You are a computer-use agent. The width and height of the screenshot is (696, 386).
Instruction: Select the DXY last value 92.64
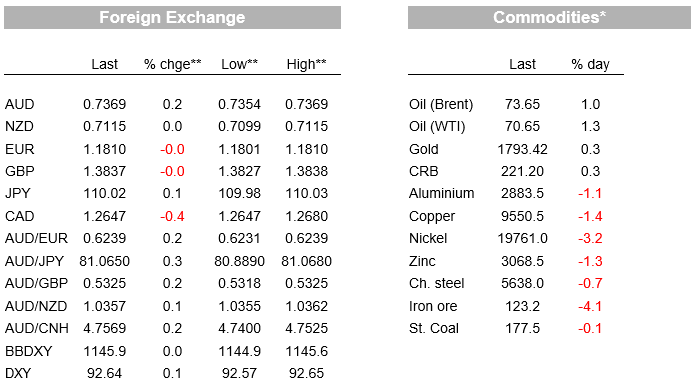pos(104,373)
